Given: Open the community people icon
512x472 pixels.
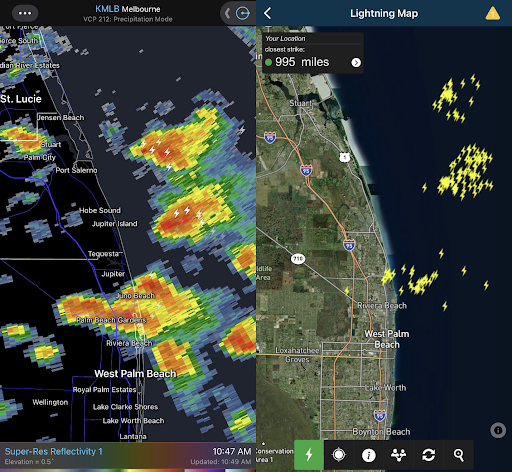Looking at the screenshot, I should 399,455.
